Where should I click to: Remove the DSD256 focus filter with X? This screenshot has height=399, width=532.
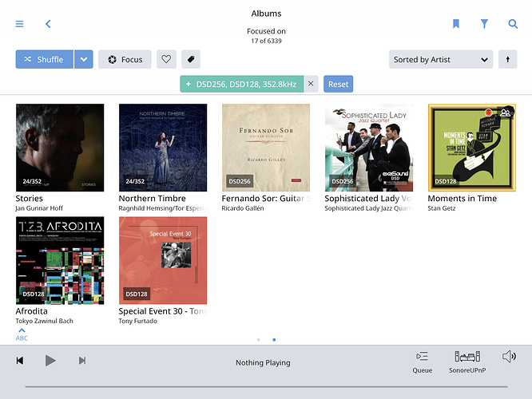(311, 84)
